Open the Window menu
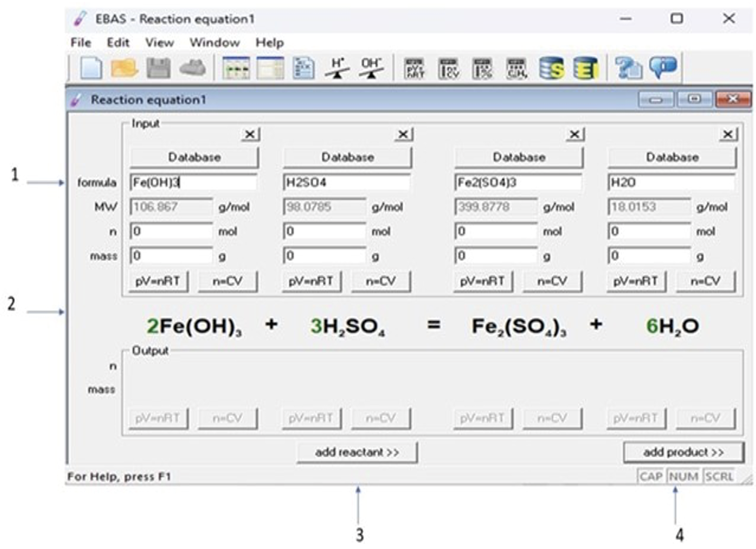 215,43
